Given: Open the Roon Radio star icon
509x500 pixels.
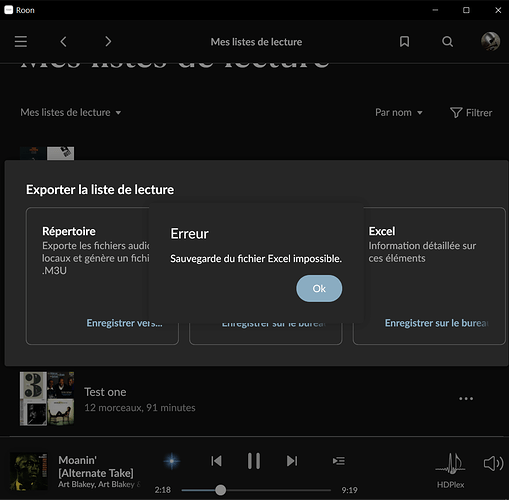Looking at the screenshot, I should [172, 461].
